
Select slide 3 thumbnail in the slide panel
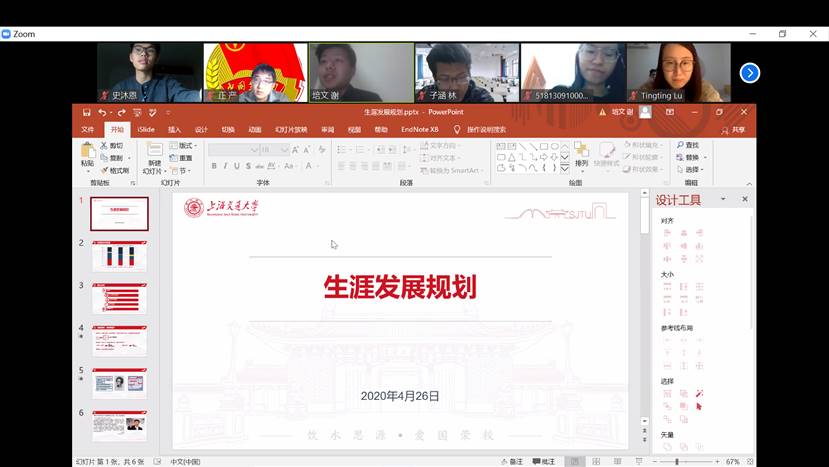point(119,298)
